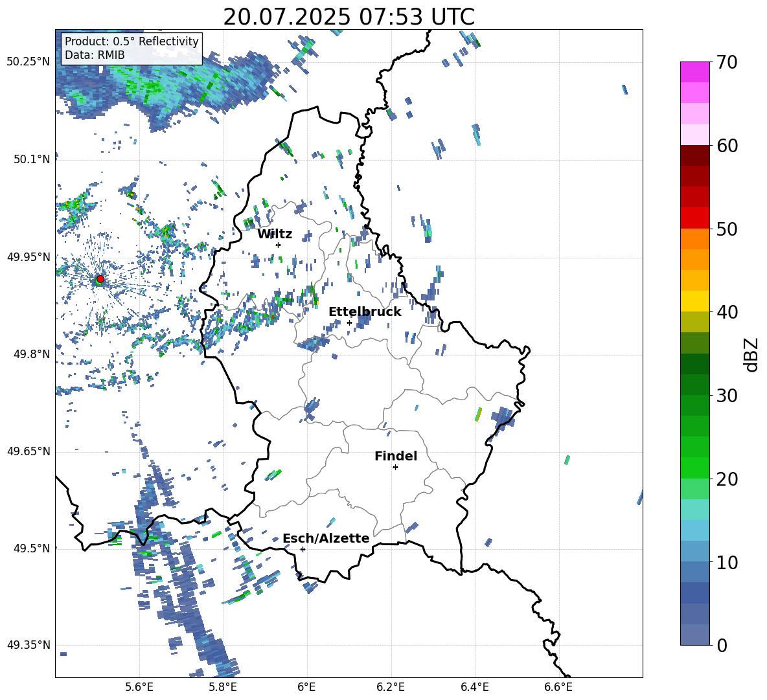Screen dimensions: 767x700
Task: Click the Esch/Alzette city label
Action: coord(326,538)
